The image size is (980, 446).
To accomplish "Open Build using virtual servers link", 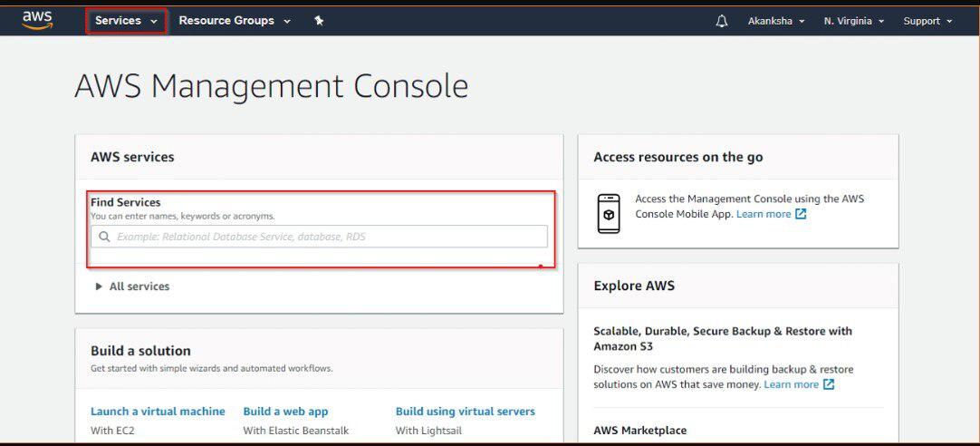I will click(x=466, y=412).
